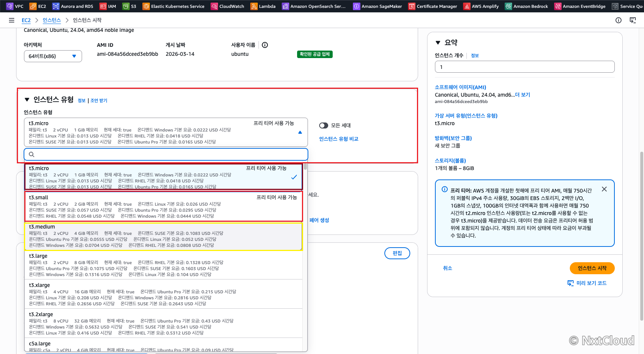Click the 조언 받기 link

(x=99, y=100)
